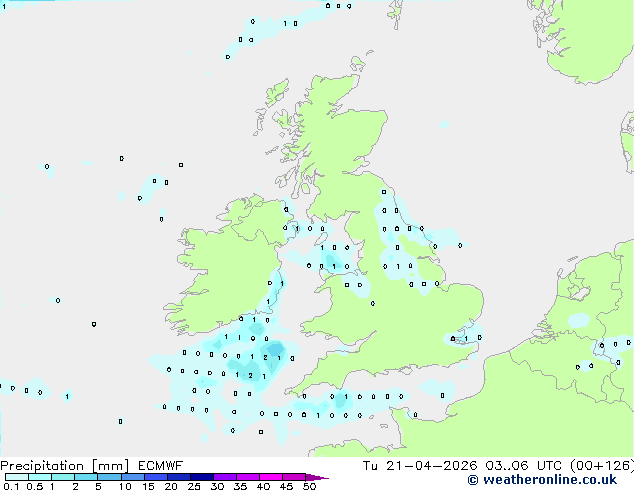Click the legend label 10
634x490 pixels.
coord(125,486)
